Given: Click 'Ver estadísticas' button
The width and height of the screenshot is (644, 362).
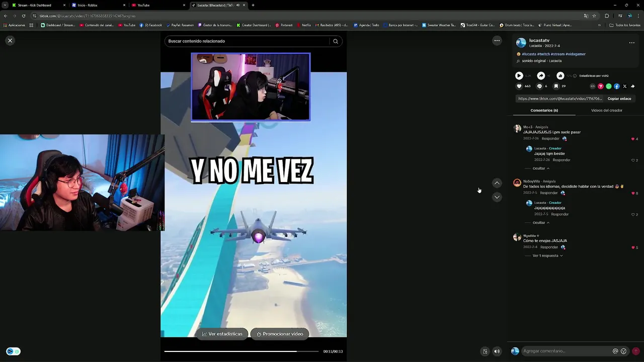Looking at the screenshot, I should 222,334.
